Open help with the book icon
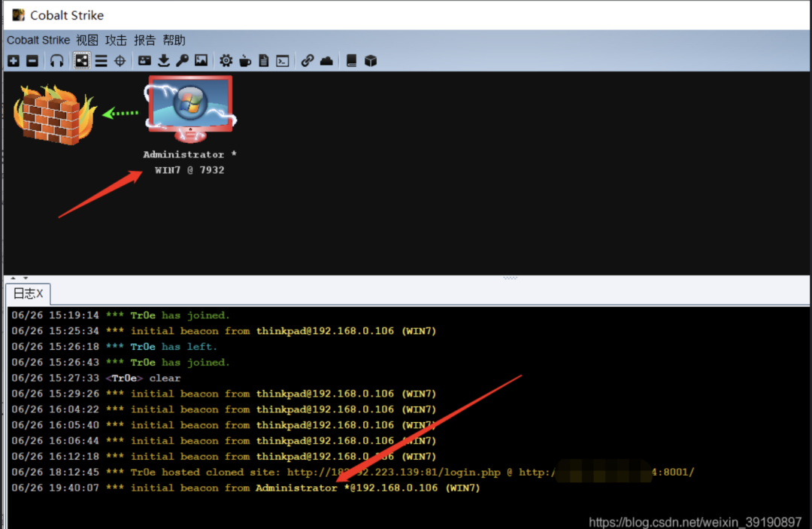 (351, 61)
